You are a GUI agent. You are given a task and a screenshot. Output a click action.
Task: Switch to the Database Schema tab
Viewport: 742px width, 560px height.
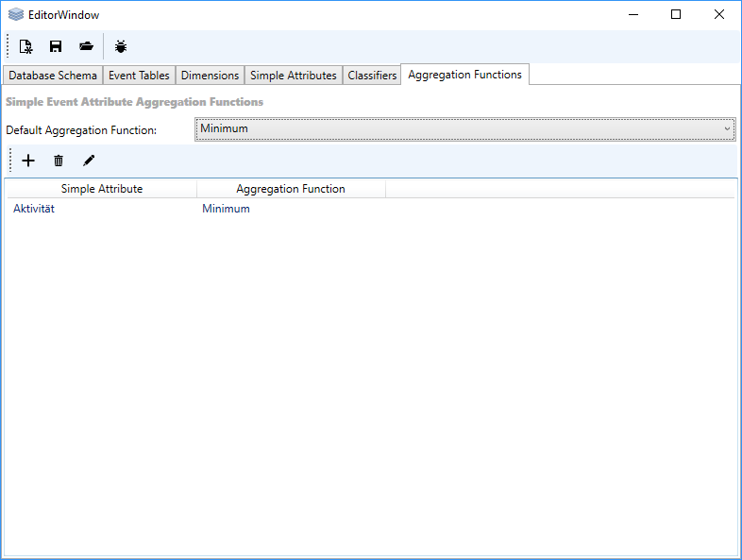point(53,76)
